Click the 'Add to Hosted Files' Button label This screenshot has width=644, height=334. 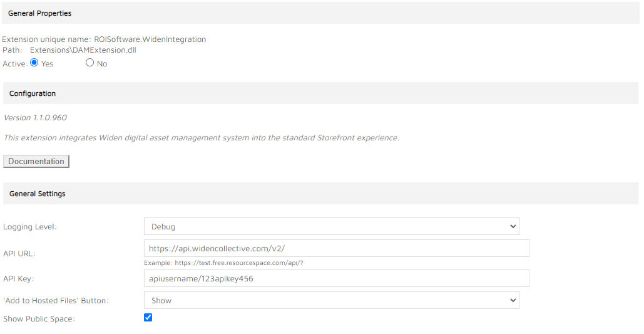click(56, 301)
